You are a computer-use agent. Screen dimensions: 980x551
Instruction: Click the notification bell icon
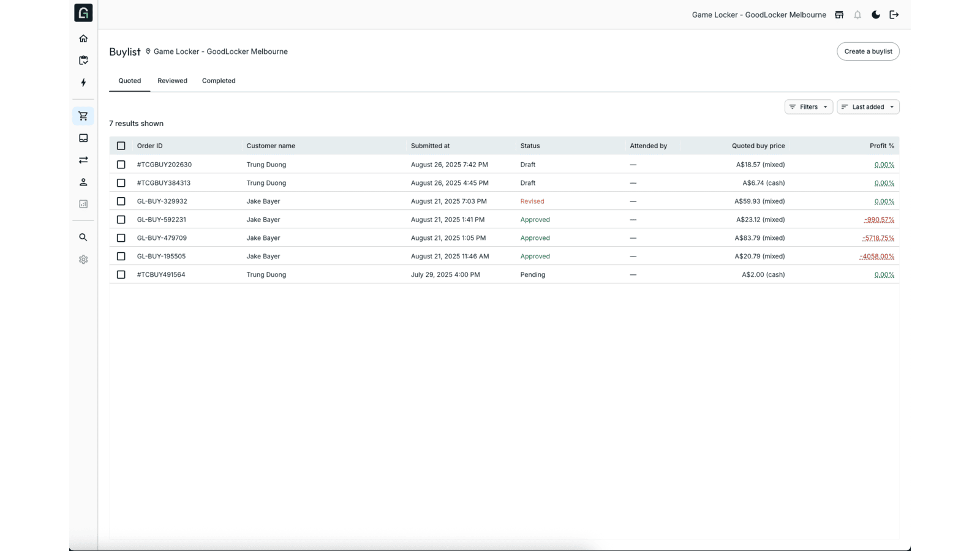tap(858, 15)
